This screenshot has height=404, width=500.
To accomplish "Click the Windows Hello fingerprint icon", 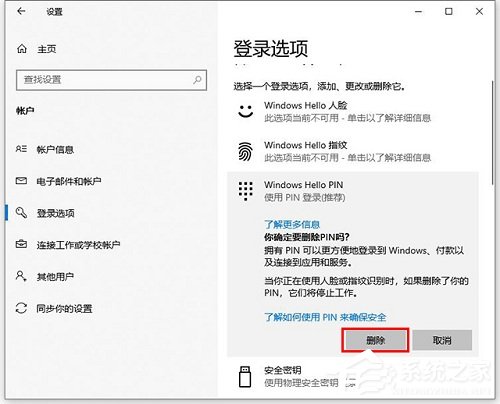I will (x=246, y=151).
